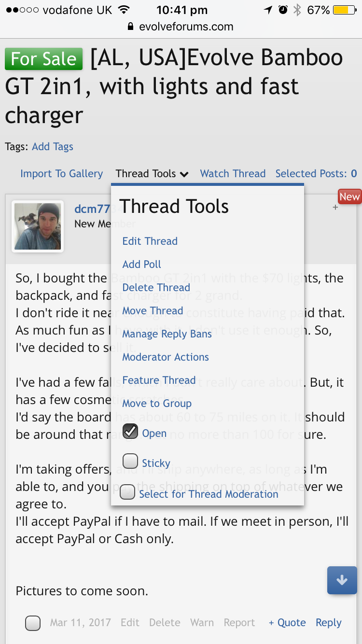Click Import To Gallery link
362x644 pixels.
[61, 174]
